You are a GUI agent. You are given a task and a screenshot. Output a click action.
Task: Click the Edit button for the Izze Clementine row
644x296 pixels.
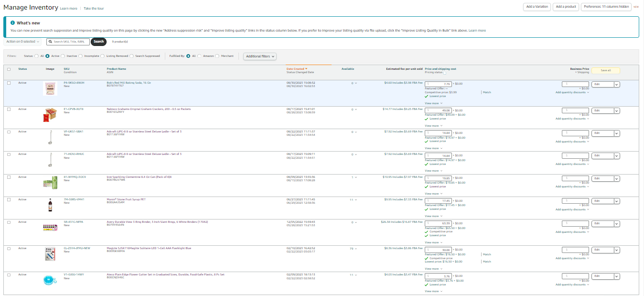[602, 178]
